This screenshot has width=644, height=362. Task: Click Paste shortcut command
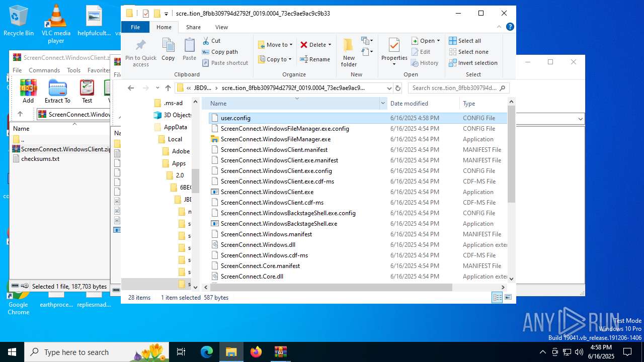pos(225,63)
